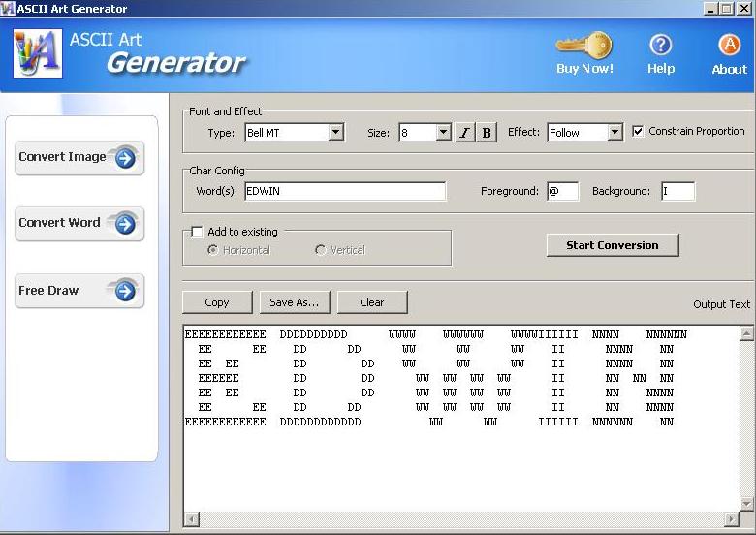756x535 pixels.
Task: Click the horizontal scrollbar left arrow
Action: 191,519
